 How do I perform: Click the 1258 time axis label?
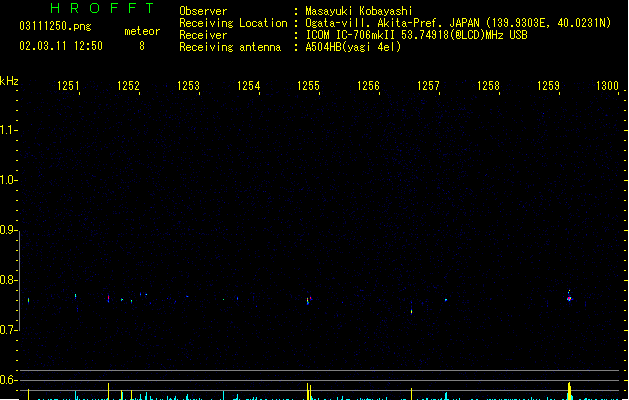(x=488, y=86)
